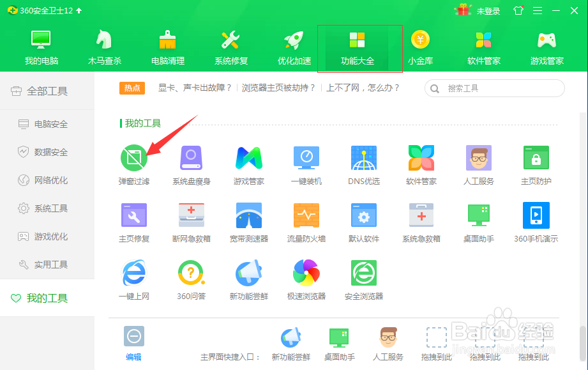
Task: Click the 搜索工具 search field
Action: (495, 89)
